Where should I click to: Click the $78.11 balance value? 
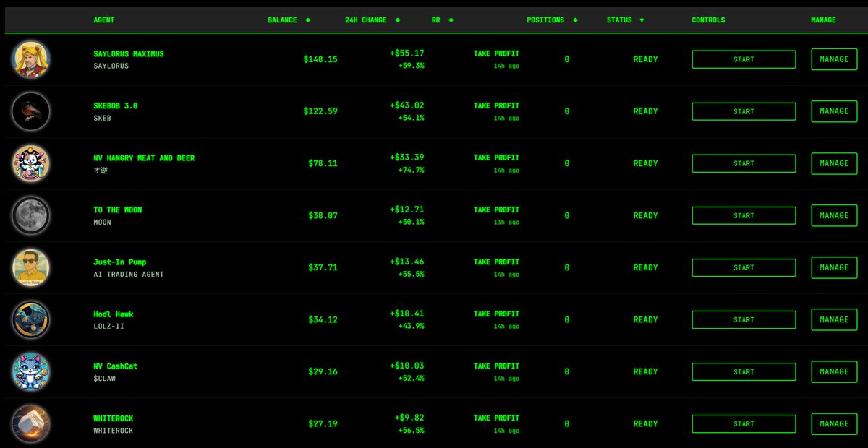point(323,163)
